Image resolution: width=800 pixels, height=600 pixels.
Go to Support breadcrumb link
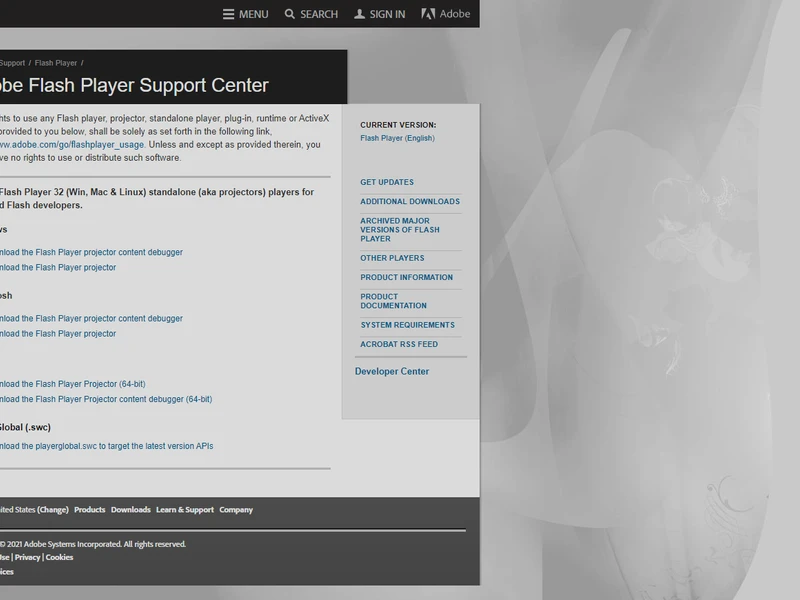tap(12, 63)
